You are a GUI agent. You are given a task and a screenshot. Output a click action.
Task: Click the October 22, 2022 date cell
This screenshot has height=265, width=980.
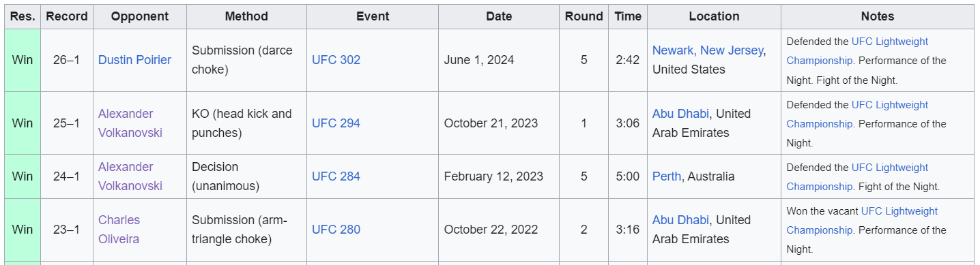point(499,230)
